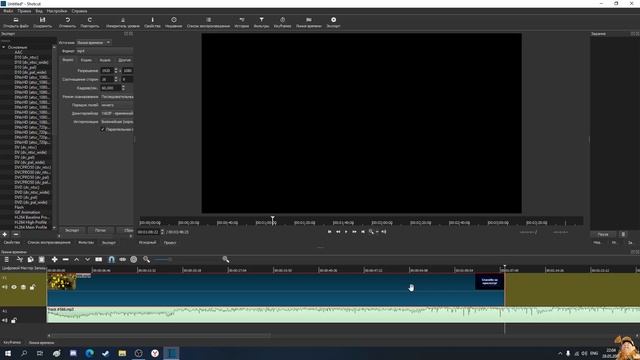Open the interpolation dropdown
Image resolution: width=640 pixels, height=360 pixels.
pos(117,122)
